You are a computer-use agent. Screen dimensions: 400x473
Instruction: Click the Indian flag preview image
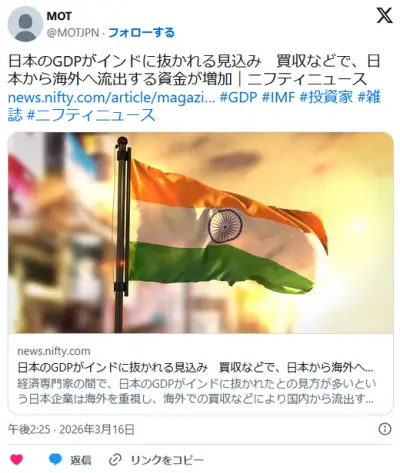click(x=200, y=233)
